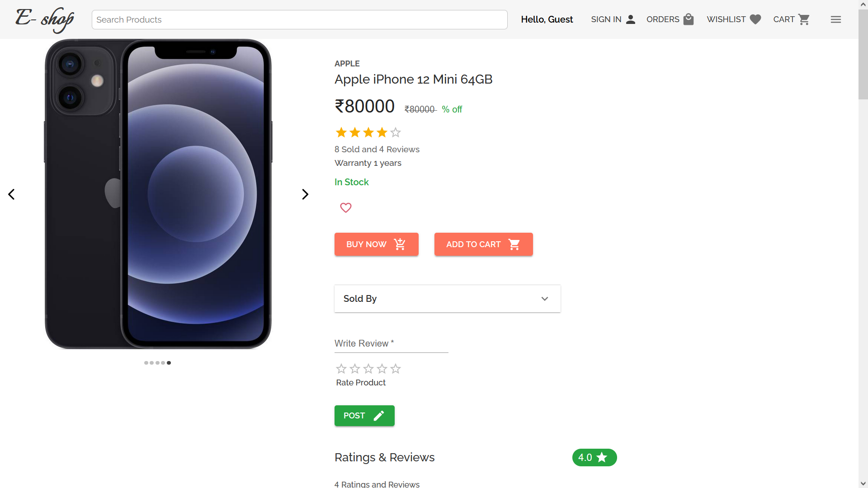Focus the Search Products field

pos(300,20)
